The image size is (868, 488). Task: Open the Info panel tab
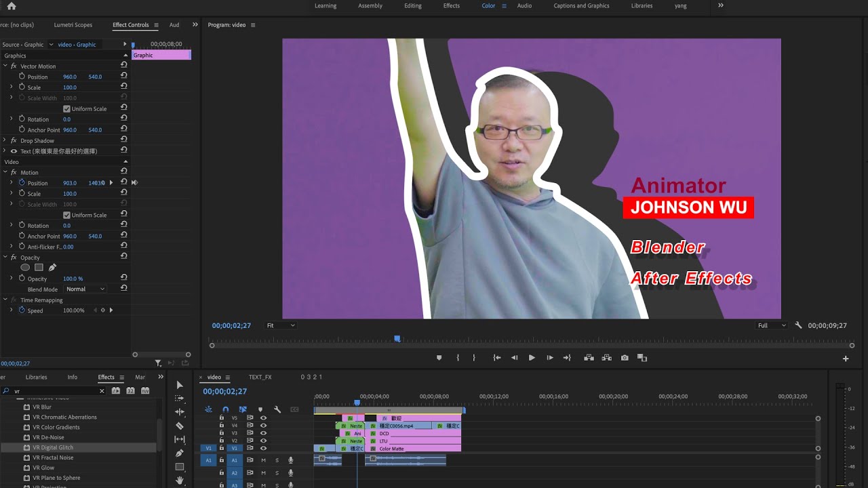coord(73,377)
